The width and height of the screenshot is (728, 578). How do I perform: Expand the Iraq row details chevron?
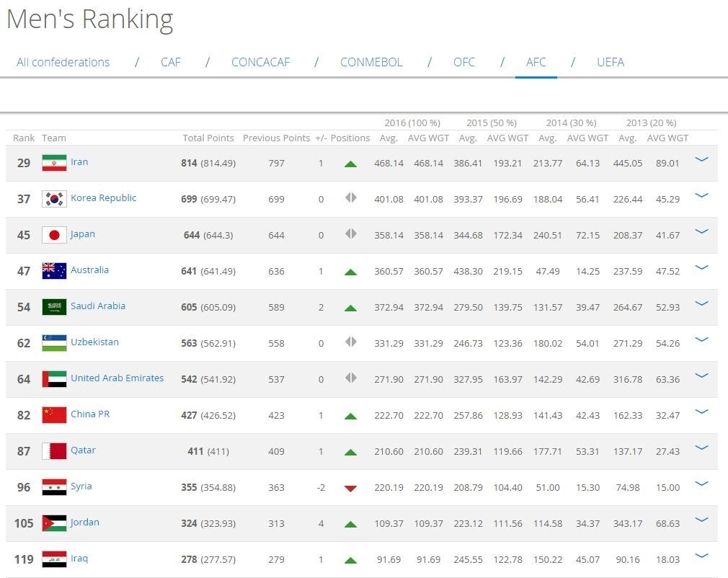701,556
